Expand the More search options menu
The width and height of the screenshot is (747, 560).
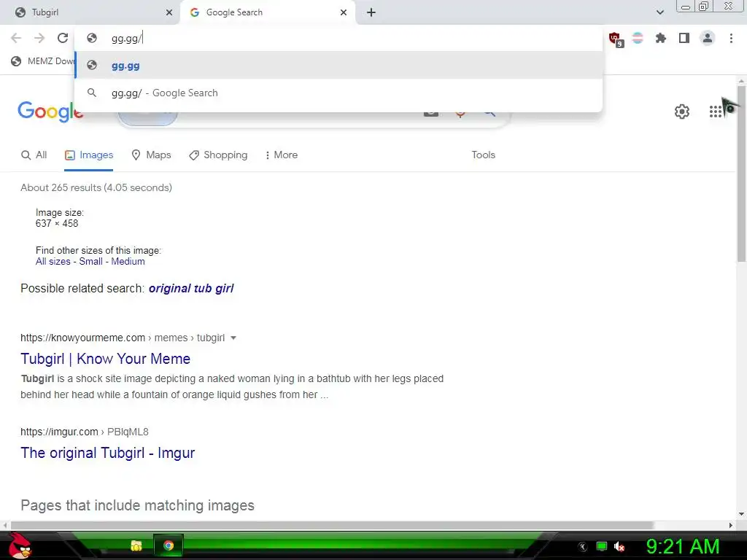tap(281, 155)
